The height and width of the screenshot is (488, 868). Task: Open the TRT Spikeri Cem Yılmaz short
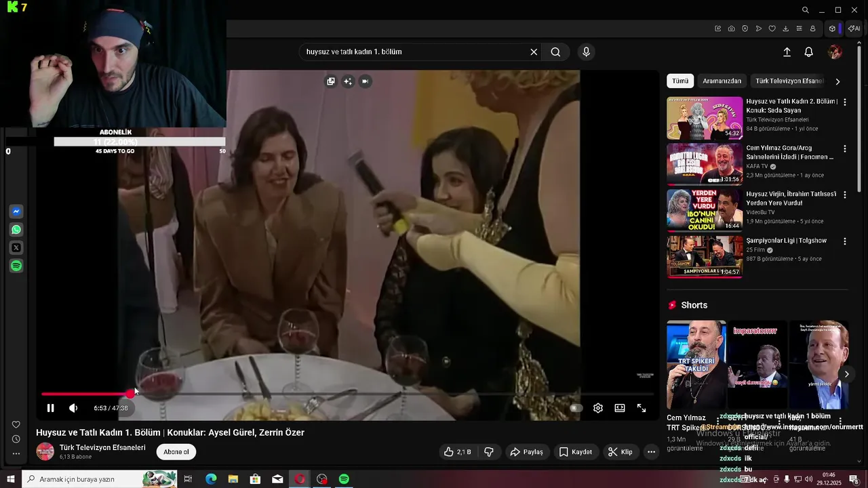pyautogui.click(x=696, y=365)
